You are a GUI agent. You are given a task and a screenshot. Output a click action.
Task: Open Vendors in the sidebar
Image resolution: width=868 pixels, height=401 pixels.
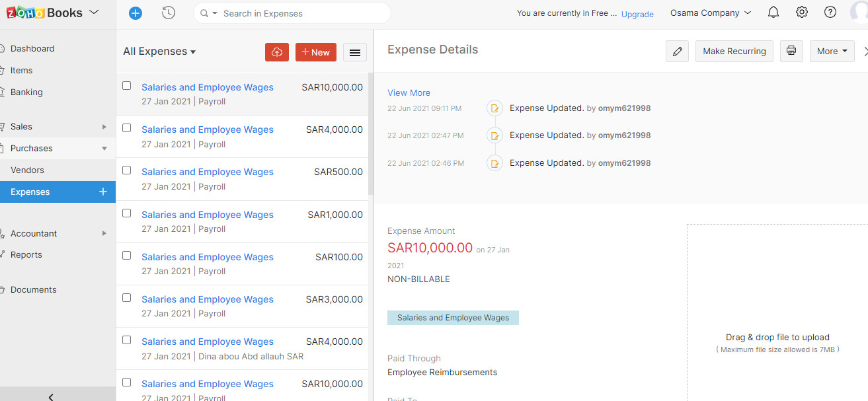[x=27, y=170]
